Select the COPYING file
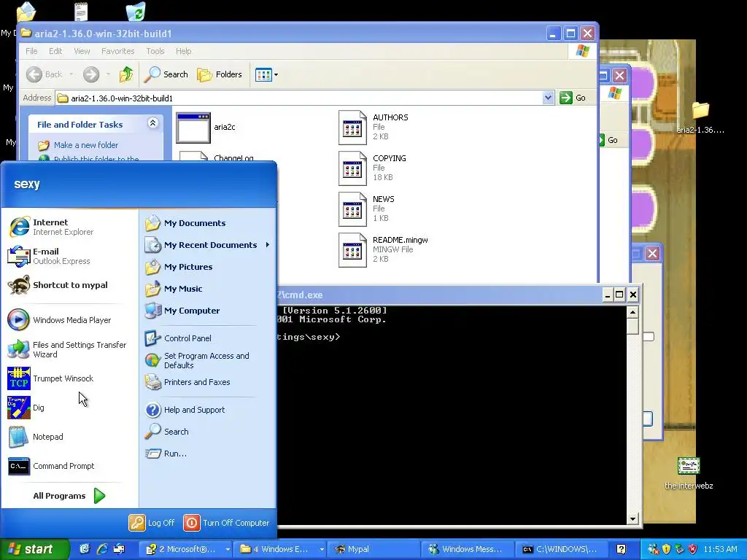This screenshot has height=560, width=747. click(x=373, y=168)
